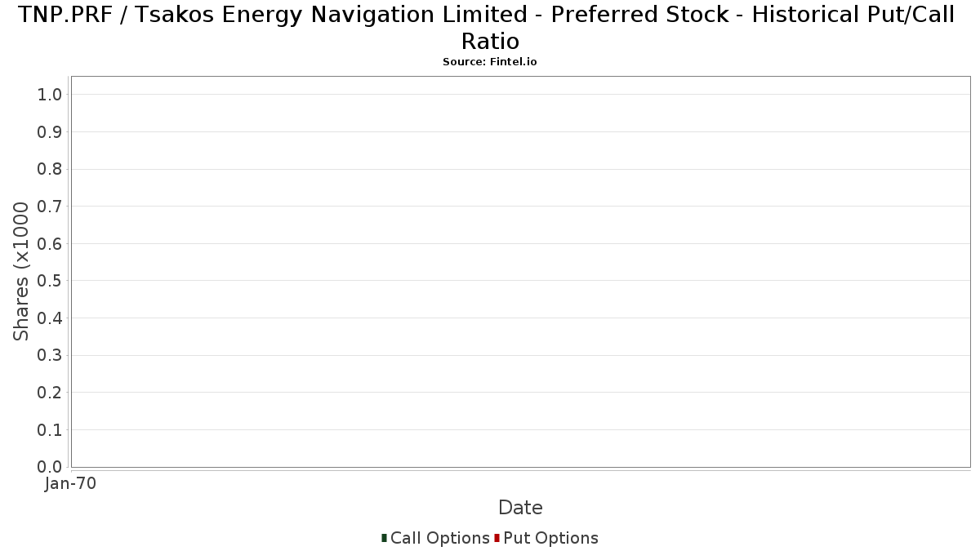Image resolution: width=980 pixels, height=551 pixels.
Task: Click the 0.5 y-axis tick label
Action: [50, 281]
